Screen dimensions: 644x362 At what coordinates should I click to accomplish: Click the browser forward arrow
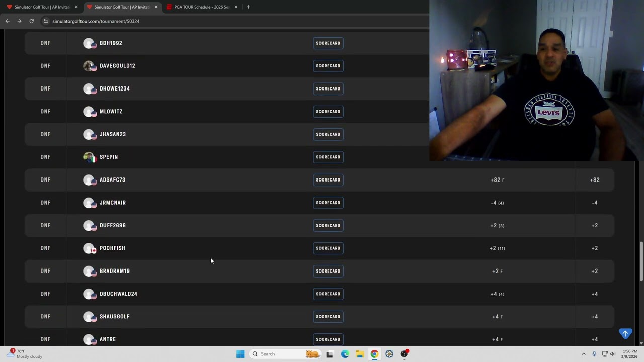click(19, 21)
